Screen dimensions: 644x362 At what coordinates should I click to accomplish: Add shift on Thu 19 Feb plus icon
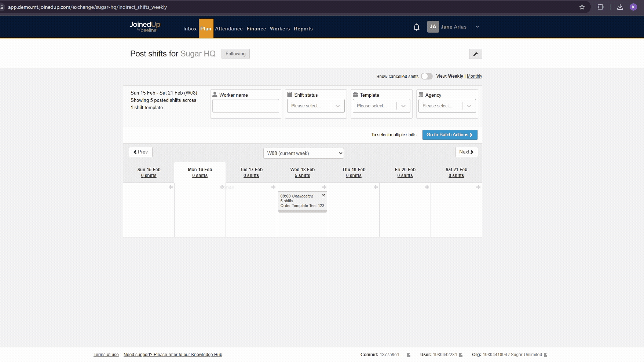[x=376, y=187]
